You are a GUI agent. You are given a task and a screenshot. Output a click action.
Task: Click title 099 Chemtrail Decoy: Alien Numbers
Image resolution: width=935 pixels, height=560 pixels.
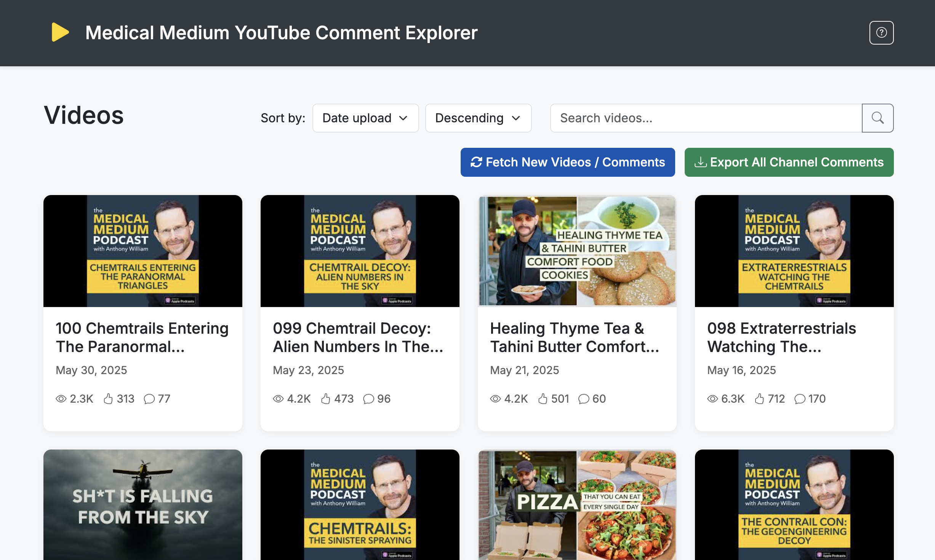point(358,338)
